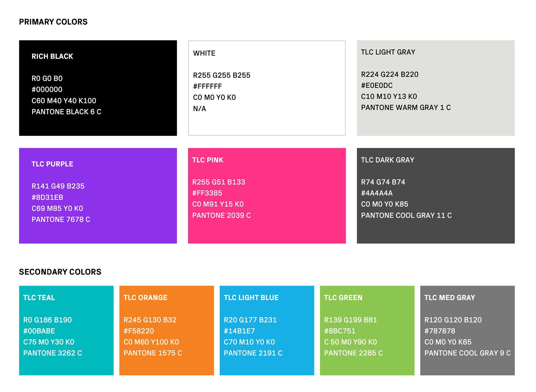
Task: Click the text C70 M10 Y0 K0
Action: (250, 342)
